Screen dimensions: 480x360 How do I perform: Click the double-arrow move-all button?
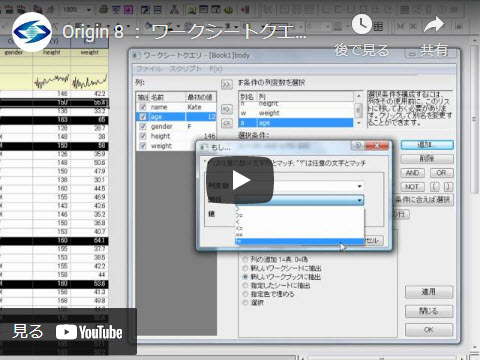226,84
